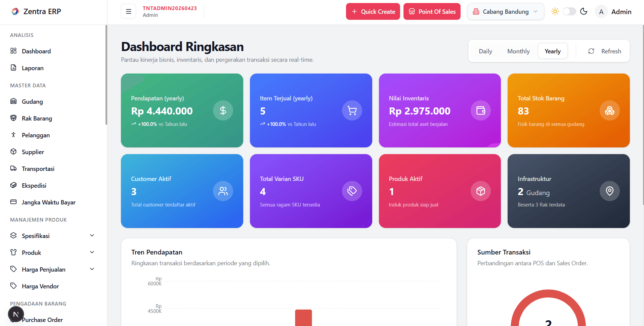Toggle the light/dark theme switch
Image resolution: width=644 pixels, height=326 pixels.
click(x=569, y=11)
